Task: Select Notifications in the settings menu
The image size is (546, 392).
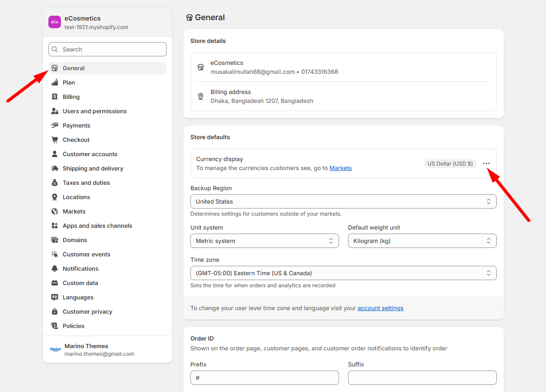Action: click(107, 268)
